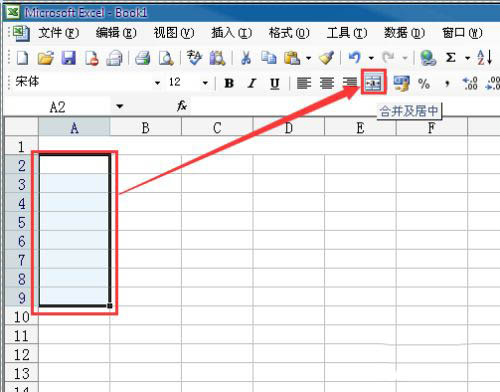500x392 pixels.
Task: Click the fx Insert Function button
Action: pos(182,106)
